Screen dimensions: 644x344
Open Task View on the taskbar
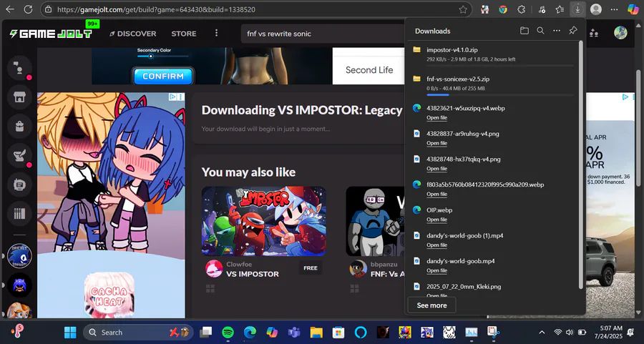click(x=206, y=332)
